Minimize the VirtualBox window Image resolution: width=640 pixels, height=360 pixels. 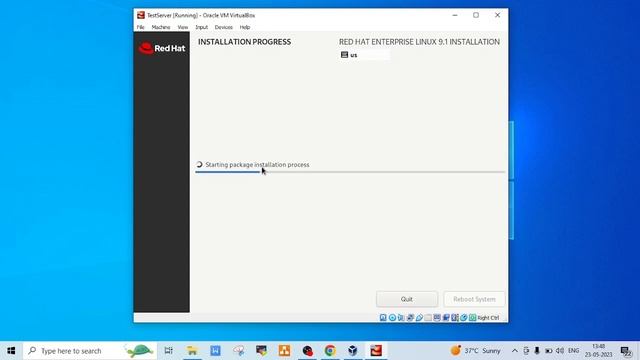(455, 15)
